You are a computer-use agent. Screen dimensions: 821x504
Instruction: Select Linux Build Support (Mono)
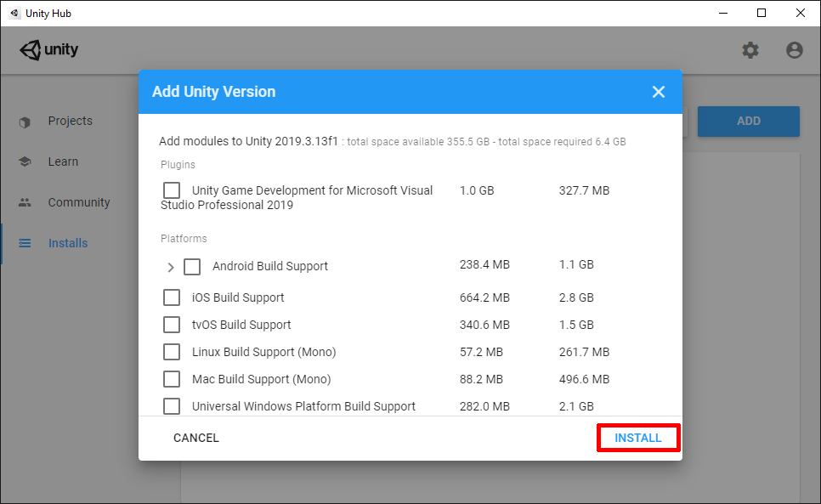click(172, 352)
